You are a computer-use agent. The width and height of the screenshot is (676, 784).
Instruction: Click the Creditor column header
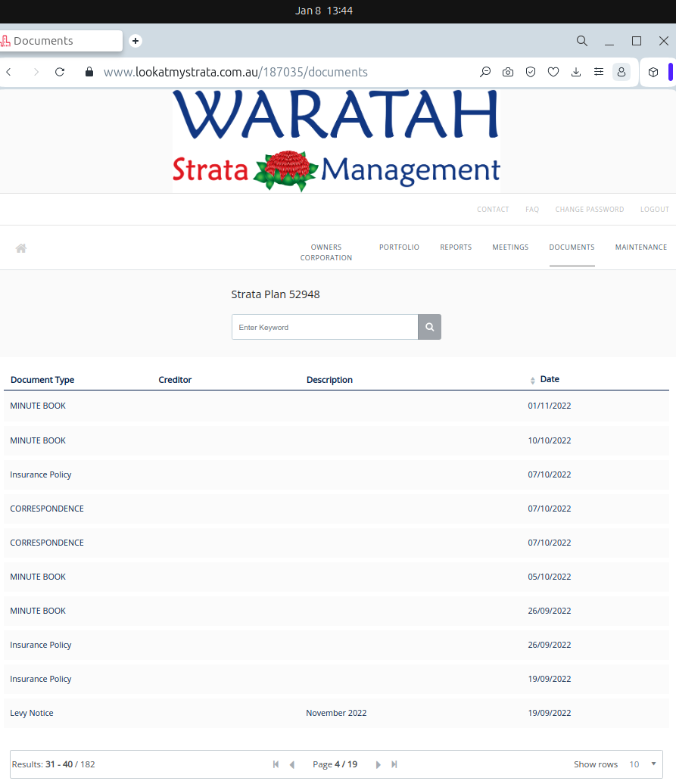(x=175, y=379)
